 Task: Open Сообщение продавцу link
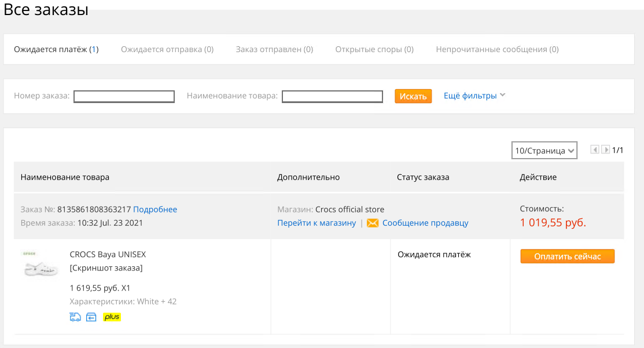pyautogui.click(x=425, y=223)
